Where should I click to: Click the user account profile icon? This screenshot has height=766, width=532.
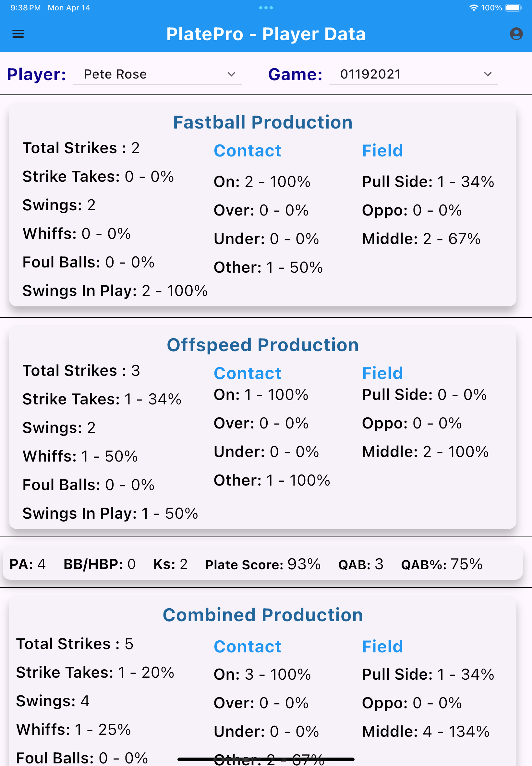516,34
